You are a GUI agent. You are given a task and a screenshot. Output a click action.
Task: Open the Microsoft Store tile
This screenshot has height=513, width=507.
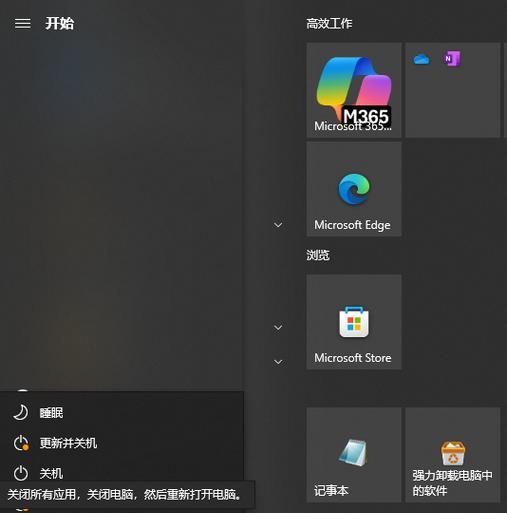(354, 322)
